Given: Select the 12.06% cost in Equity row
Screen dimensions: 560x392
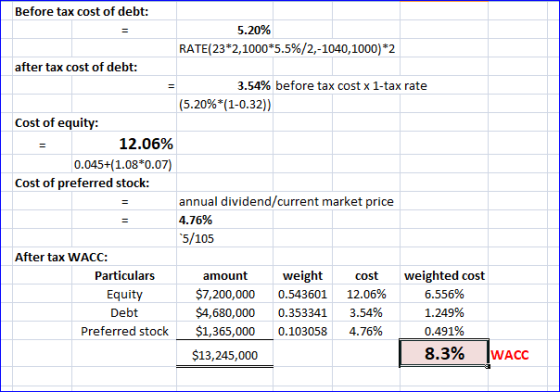Looking at the screenshot, I should 366,294.
